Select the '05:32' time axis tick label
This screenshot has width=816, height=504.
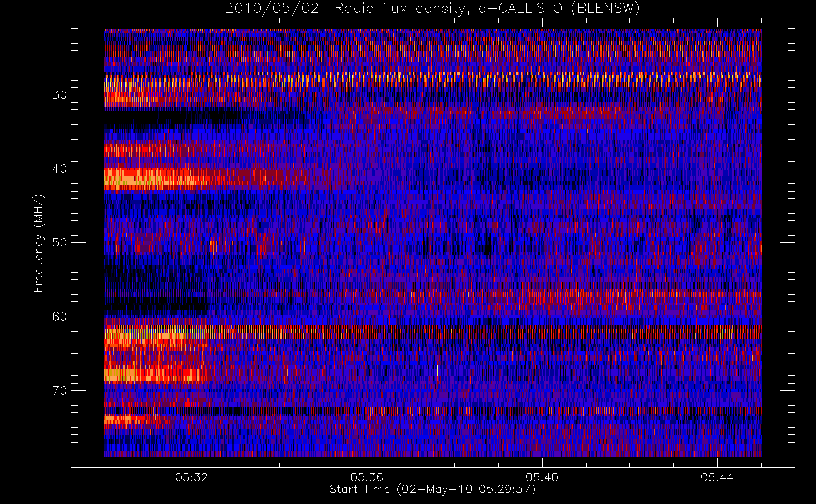coord(192,477)
